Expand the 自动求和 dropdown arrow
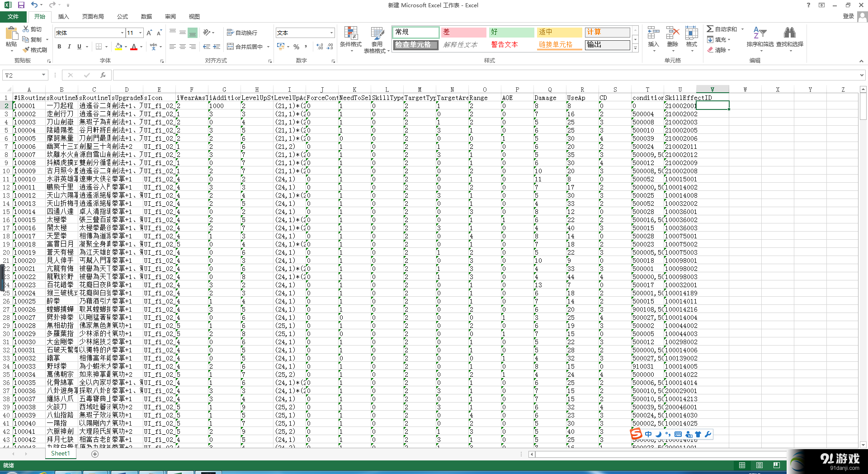 (742, 29)
